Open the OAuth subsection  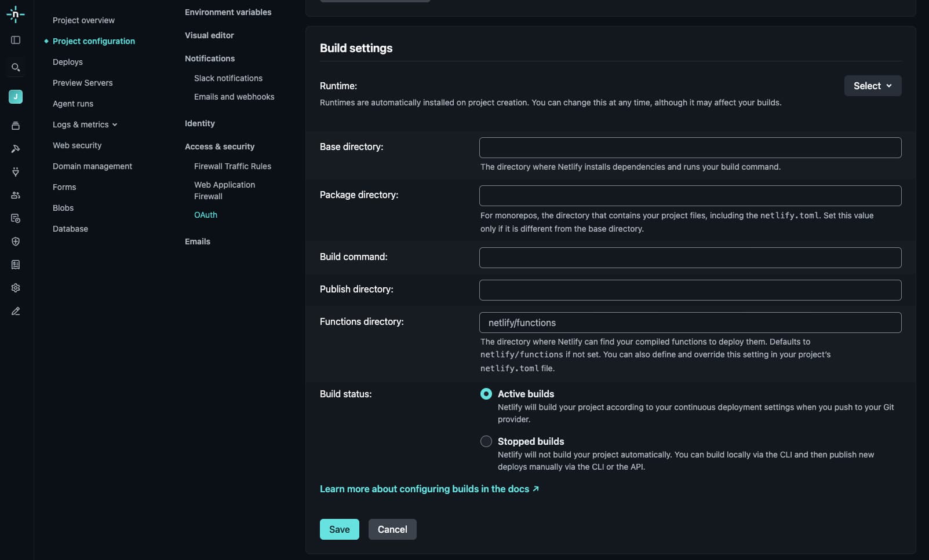[x=206, y=215]
